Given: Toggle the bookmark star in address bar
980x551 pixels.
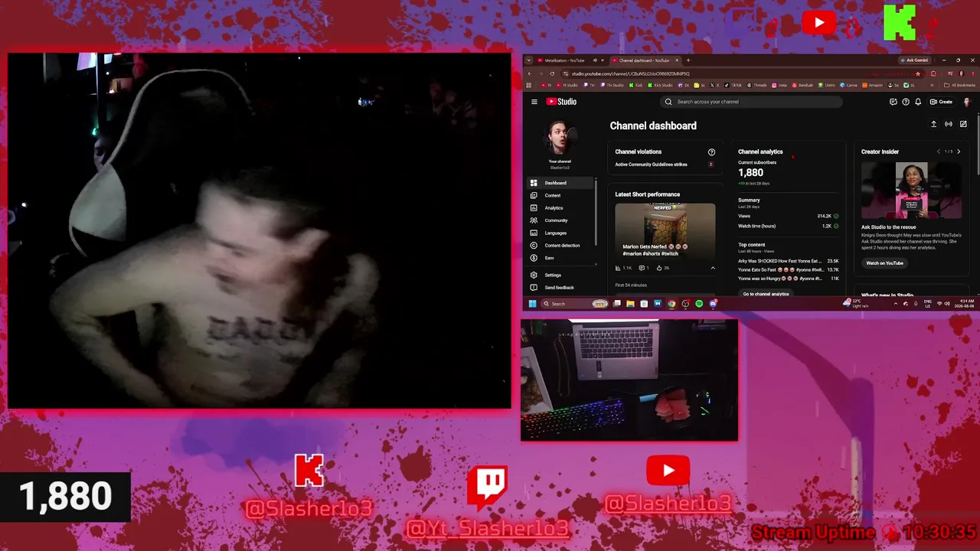Looking at the screenshot, I should click(918, 73).
